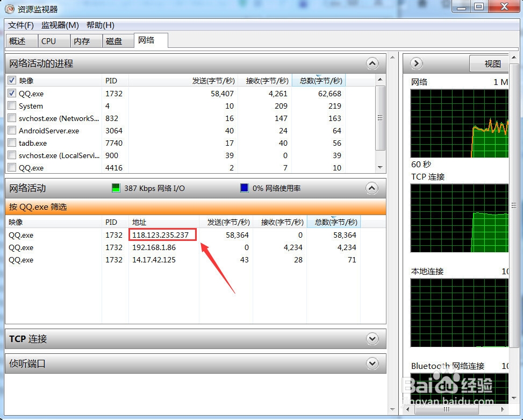
Task: Collapse the 网络活动 section
Action: 372,188
